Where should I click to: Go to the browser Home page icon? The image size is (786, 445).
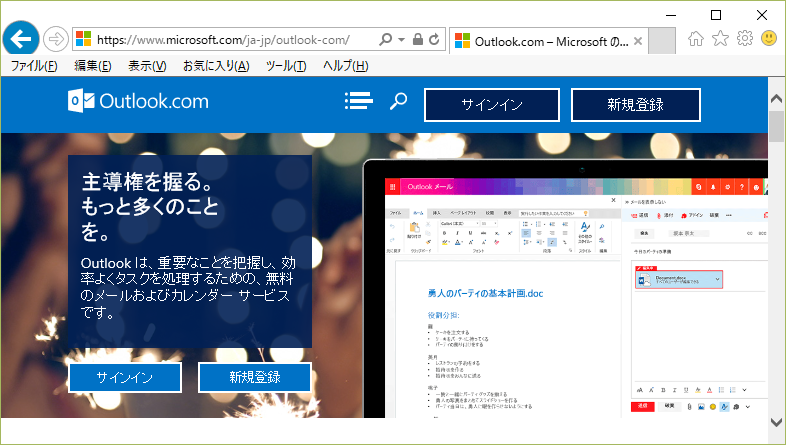click(x=696, y=39)
